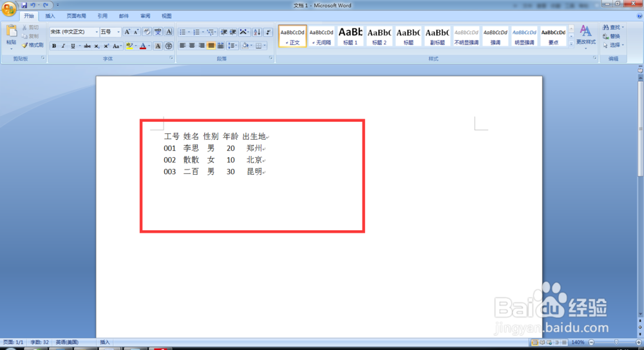Open the phonetic guide 變 icon
This screenshot has width=644, height=350.
158,32
